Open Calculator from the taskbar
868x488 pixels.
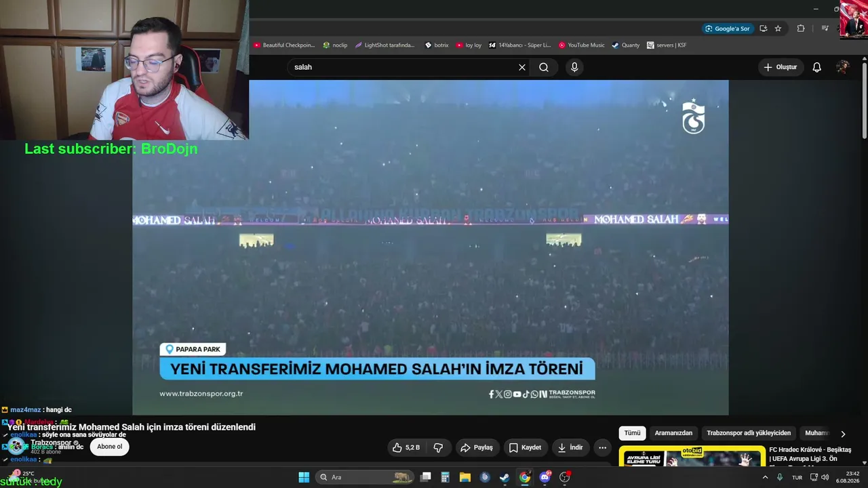[x=445, y=477]
